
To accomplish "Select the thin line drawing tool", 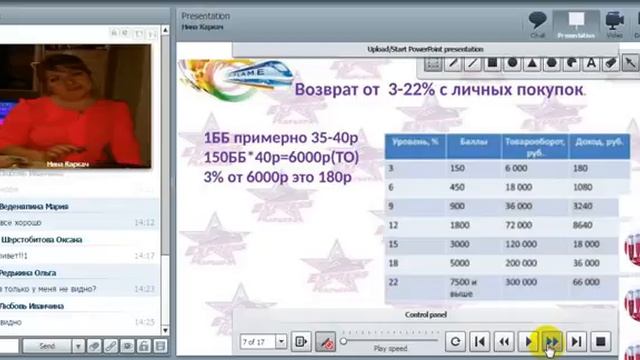I will tap(473, 63).
